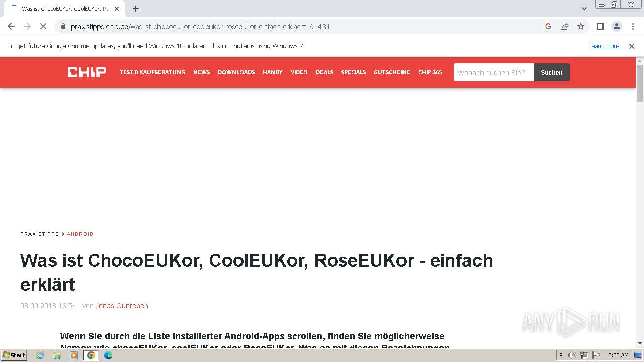644x362 pixels.
Task: Open the News menu item
Action: [x=201, y=72]
